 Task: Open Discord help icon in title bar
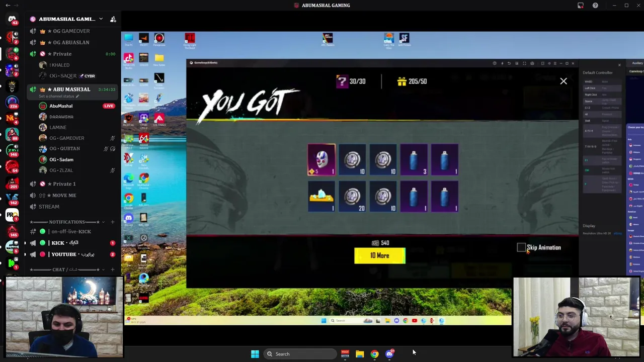coord(595,6)
